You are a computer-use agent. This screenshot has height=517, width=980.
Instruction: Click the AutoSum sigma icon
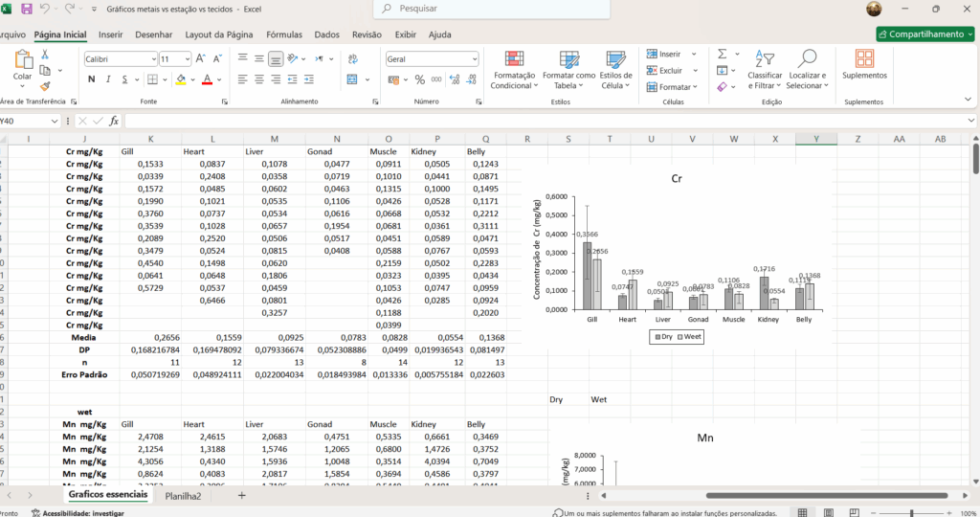point(723,55)
